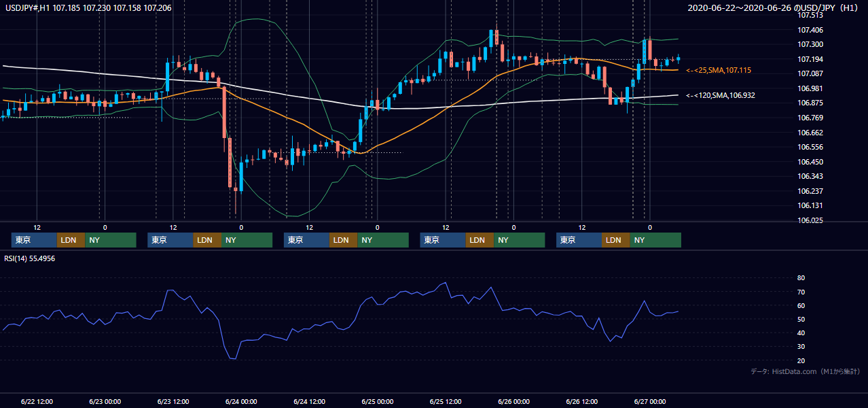Click price axis label 107.300
The height and width of the screenshot is (408, 868).
pos(811,44)
